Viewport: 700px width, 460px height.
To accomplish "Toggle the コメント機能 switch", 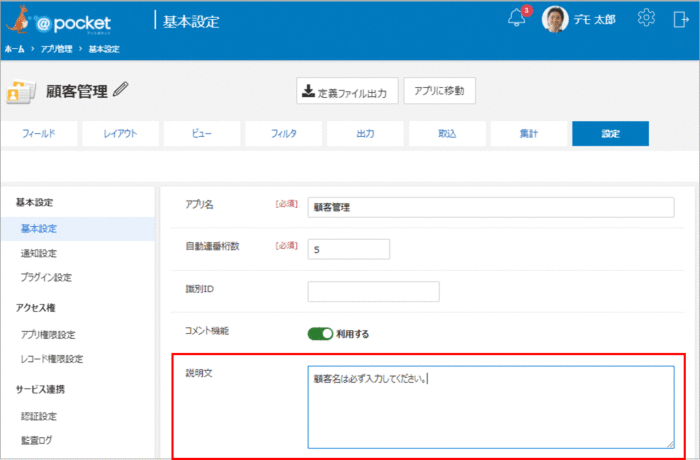I will [320, 334].
